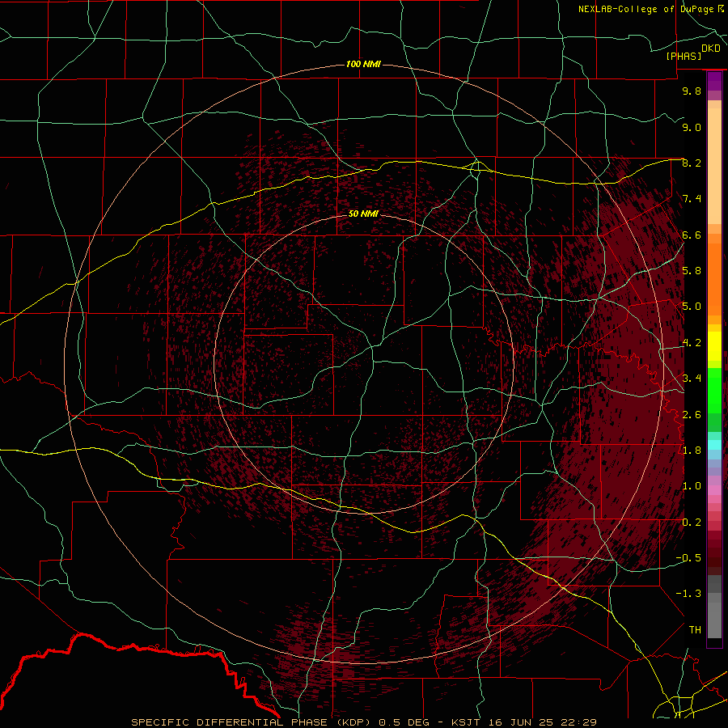Click the 2.6 scale value
Image resolution: width=728 pixels, height=728 pixels.
point(692,414)
